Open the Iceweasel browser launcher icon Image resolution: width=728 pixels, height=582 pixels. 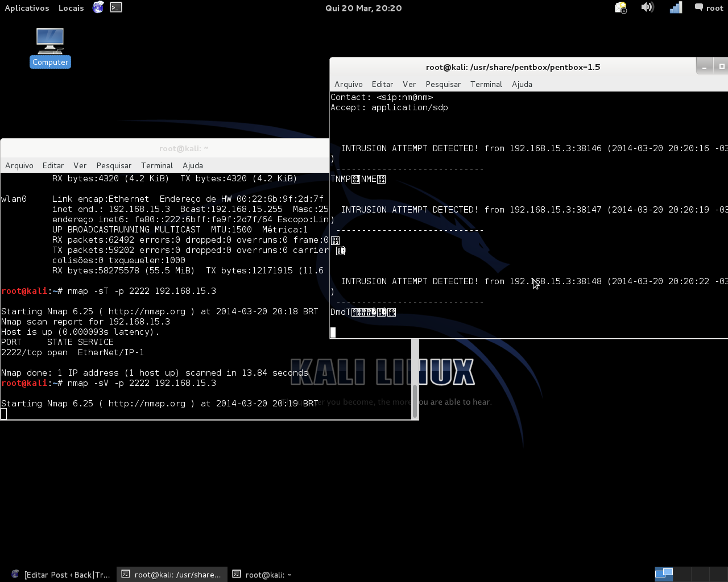(x=98, y=7)
